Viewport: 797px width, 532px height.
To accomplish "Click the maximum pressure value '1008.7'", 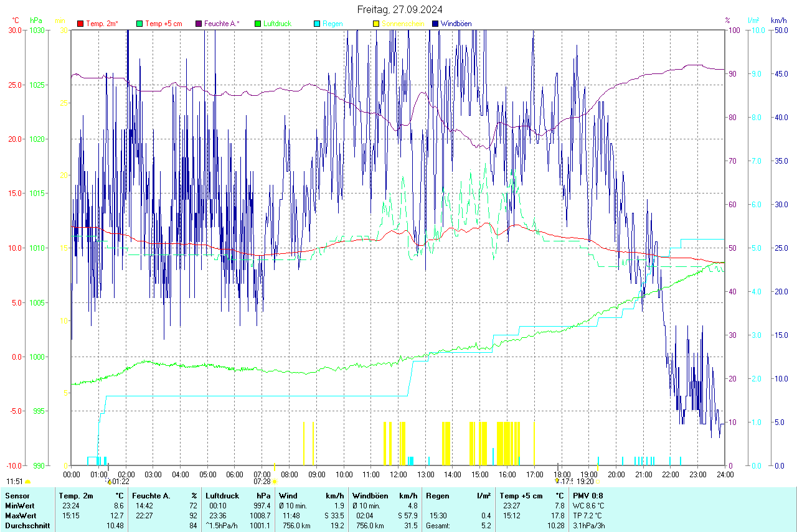I will pyautogui.click(x=260, y=516).
